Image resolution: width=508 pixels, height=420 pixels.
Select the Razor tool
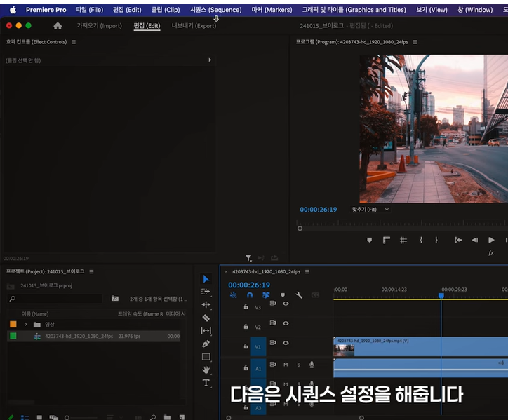click(x=206, y=318)
